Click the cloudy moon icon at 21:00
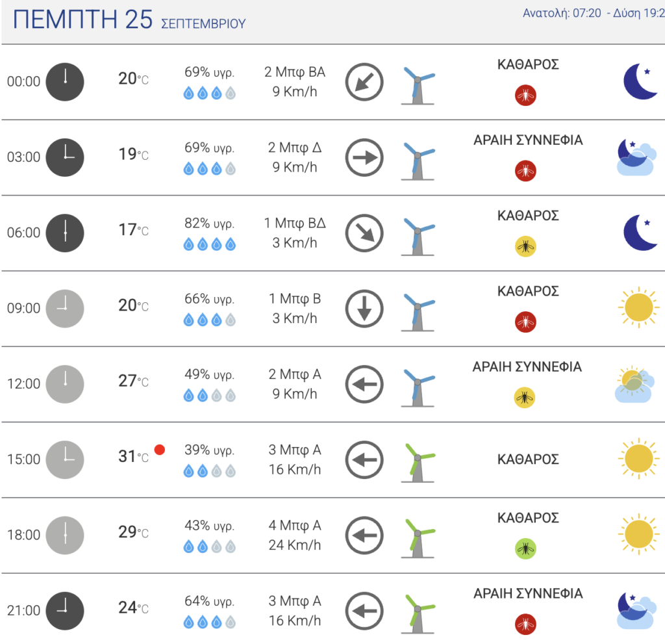 tap(636, 610)
